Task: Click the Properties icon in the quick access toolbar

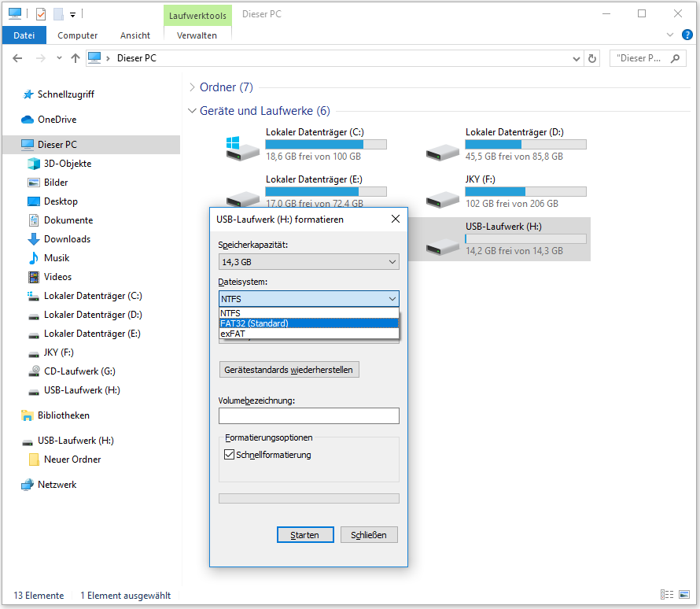Action: click(41, 14)
